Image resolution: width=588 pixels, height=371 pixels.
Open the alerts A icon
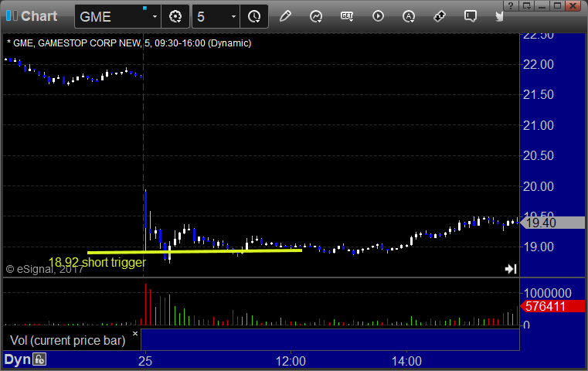(x=409, y=16)
